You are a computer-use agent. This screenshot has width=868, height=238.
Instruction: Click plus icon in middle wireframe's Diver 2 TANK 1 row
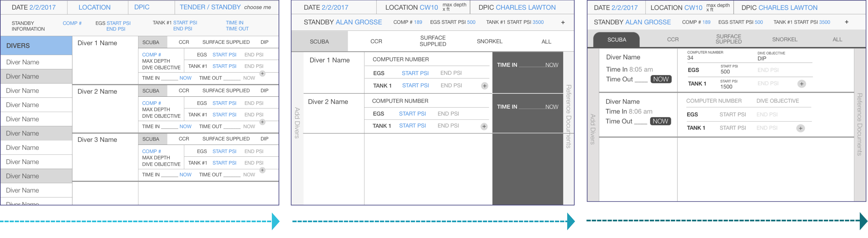pyautogui.click(x=484, y=126)
